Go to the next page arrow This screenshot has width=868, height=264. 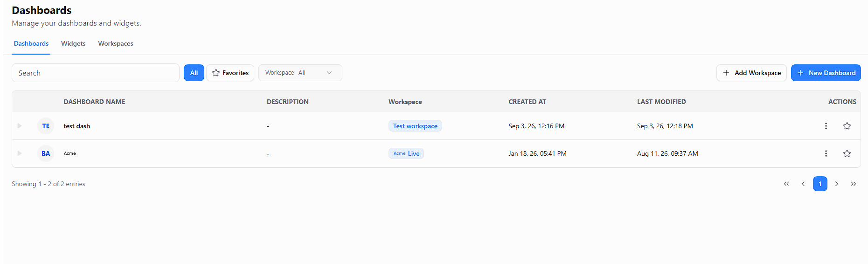coord(837,184)
